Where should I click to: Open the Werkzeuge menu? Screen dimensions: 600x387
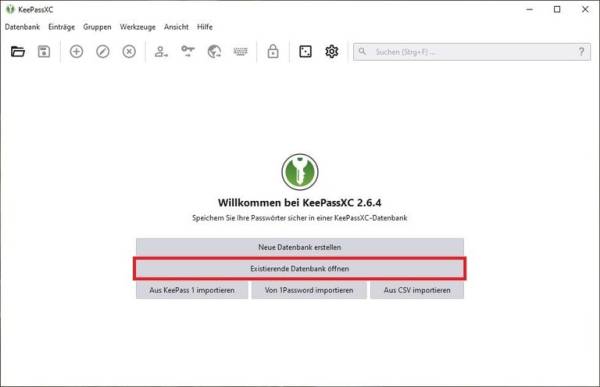point(137,27)
